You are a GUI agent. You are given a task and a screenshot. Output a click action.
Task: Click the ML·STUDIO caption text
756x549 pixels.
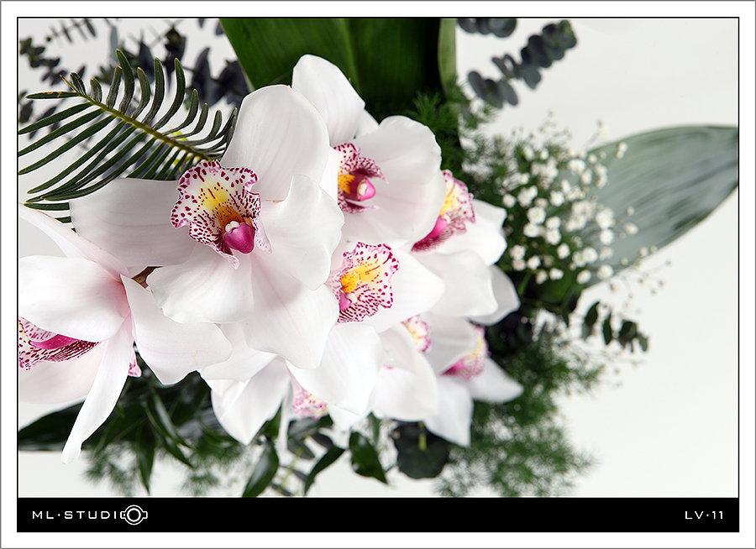(90, 515)
